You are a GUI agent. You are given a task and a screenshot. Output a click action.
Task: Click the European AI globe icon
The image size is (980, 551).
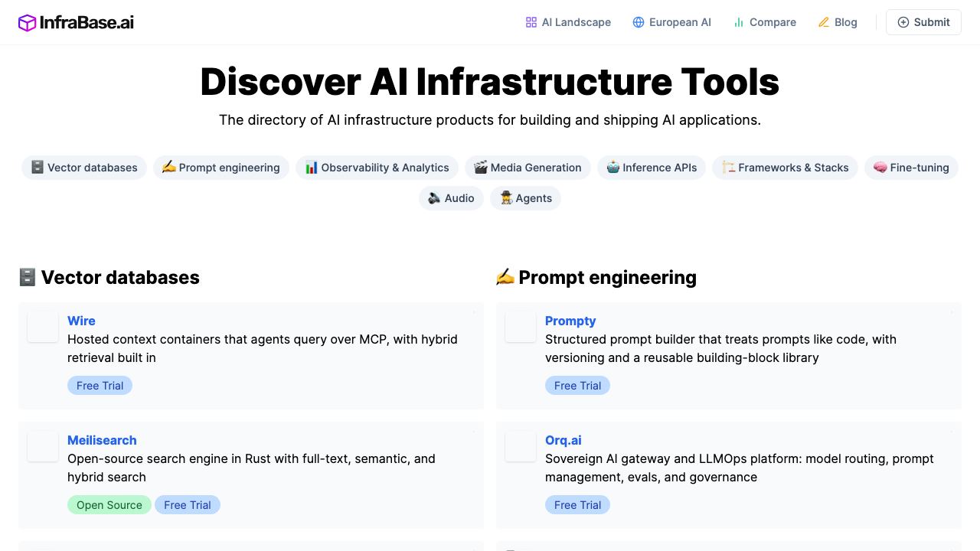[639, 22]
